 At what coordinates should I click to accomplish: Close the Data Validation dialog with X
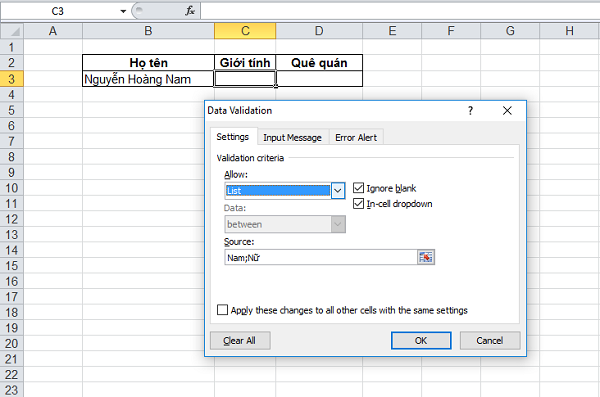point(507,111)
